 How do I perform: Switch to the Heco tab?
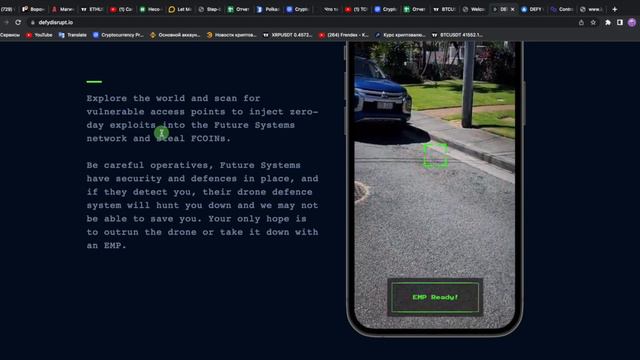(x=151, y=9)
